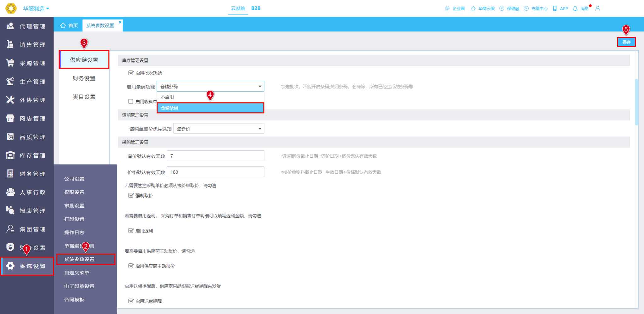Expand the 华服制造 company dropdown
This screenshot has height=314, width=644.
click(x=36, y=8)
